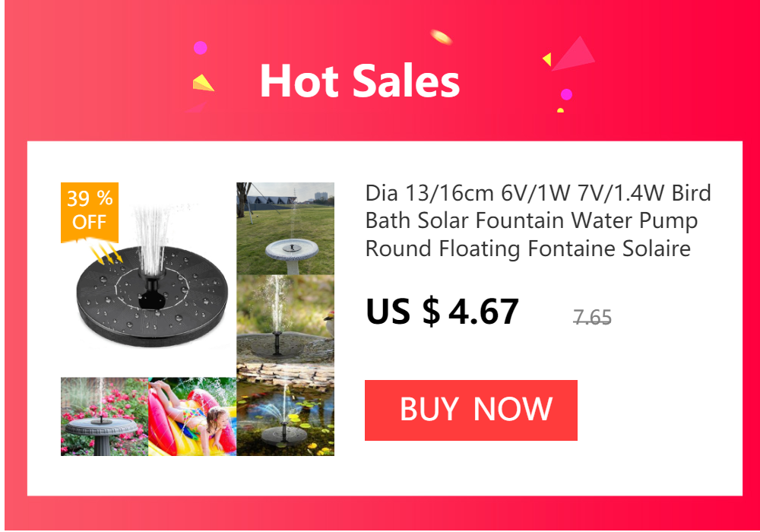Open the pond with lily pads photo
The height and width of the screenshot is (532, 760).
286,410
